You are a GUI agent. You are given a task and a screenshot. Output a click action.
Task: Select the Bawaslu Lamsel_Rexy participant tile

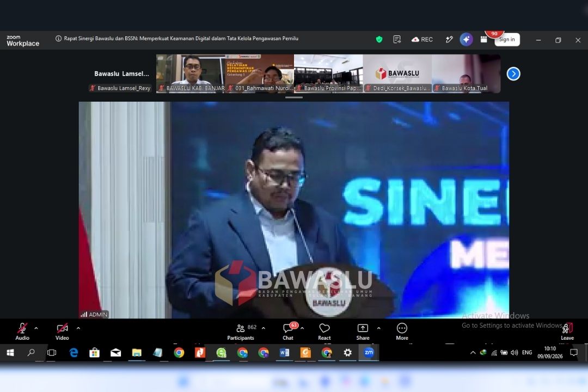click(121, 73)
